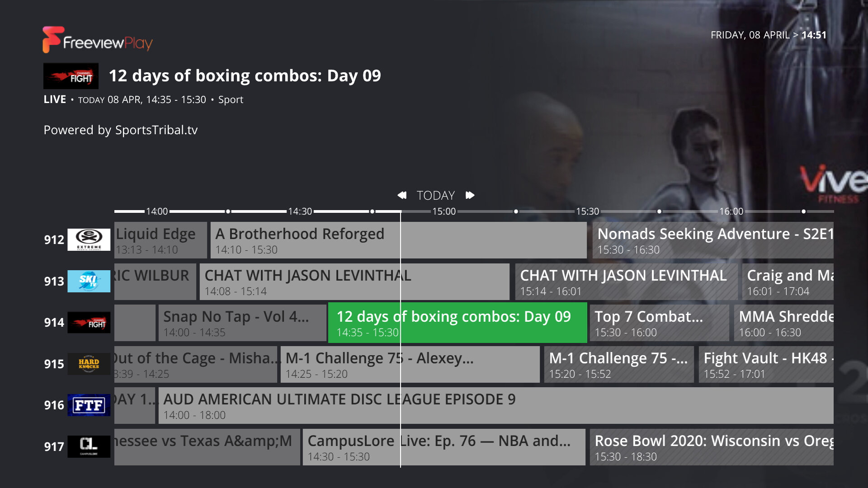Select the Hard Knocks channel 915 logo
Viewport: 868px width, 488px height.
tap(89, 364)
